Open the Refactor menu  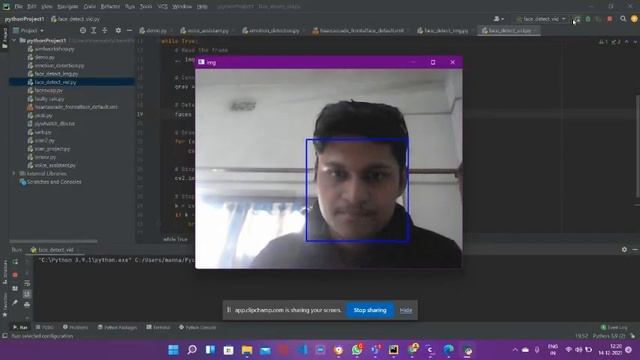110,7
